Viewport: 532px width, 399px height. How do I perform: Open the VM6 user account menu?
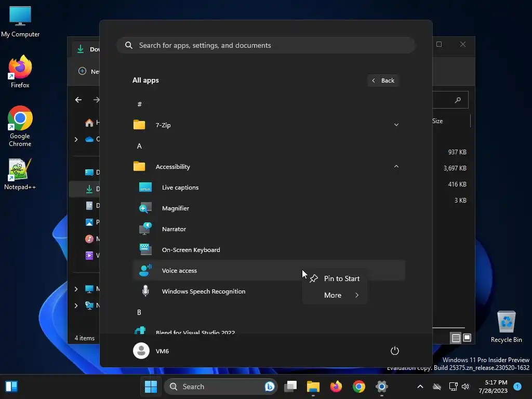(x=151, y=351)
